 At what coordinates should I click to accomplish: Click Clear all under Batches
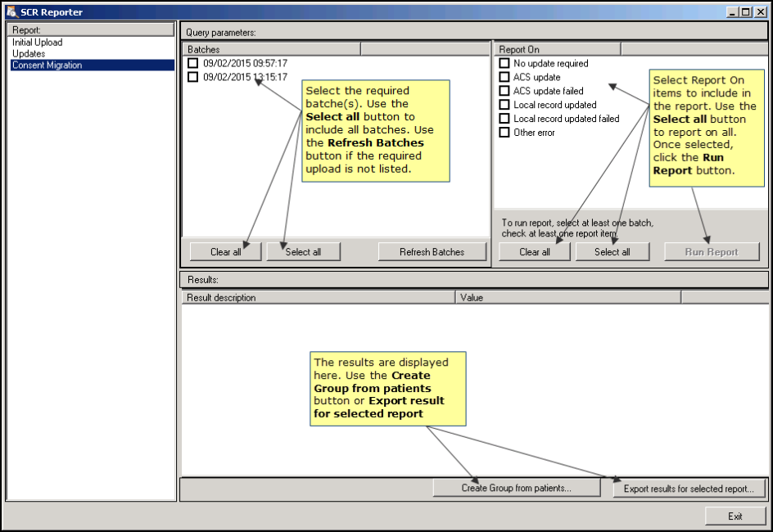click(x=225, y=252)
